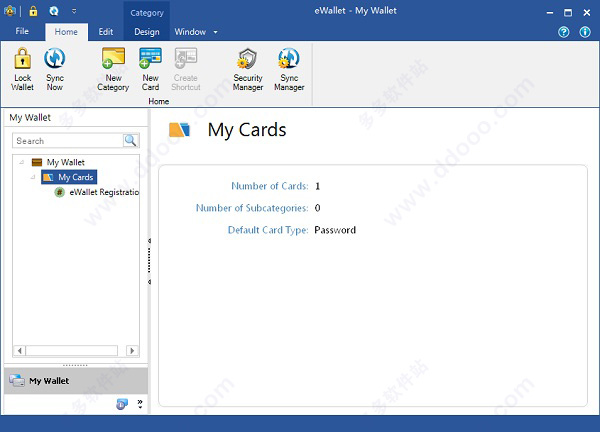Open the File menu

22,31
